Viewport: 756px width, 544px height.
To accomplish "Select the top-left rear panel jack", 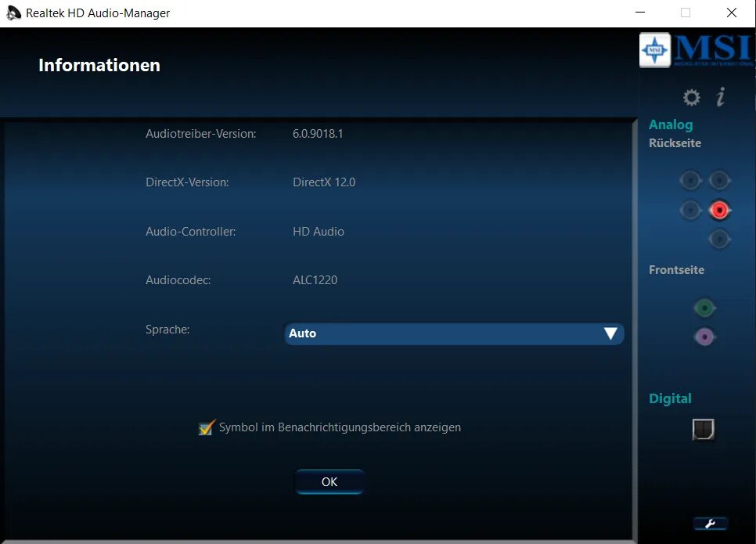I will pos(690,181).
